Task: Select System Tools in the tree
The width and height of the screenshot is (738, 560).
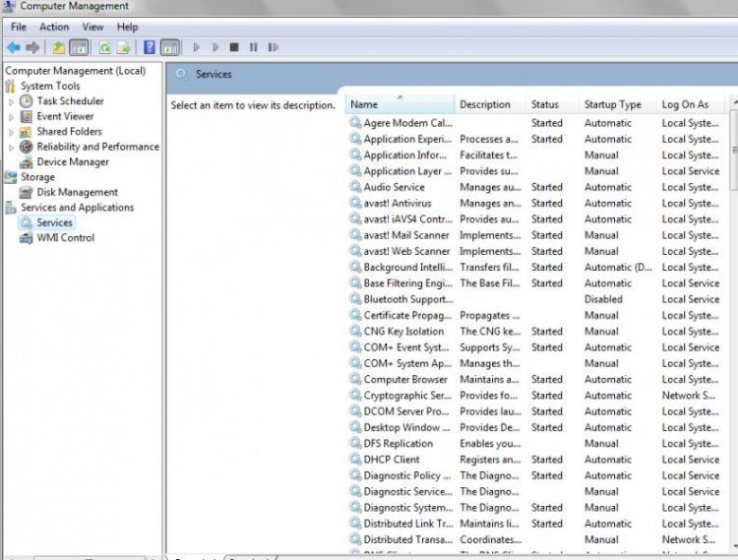Action: tap(50, 86)
